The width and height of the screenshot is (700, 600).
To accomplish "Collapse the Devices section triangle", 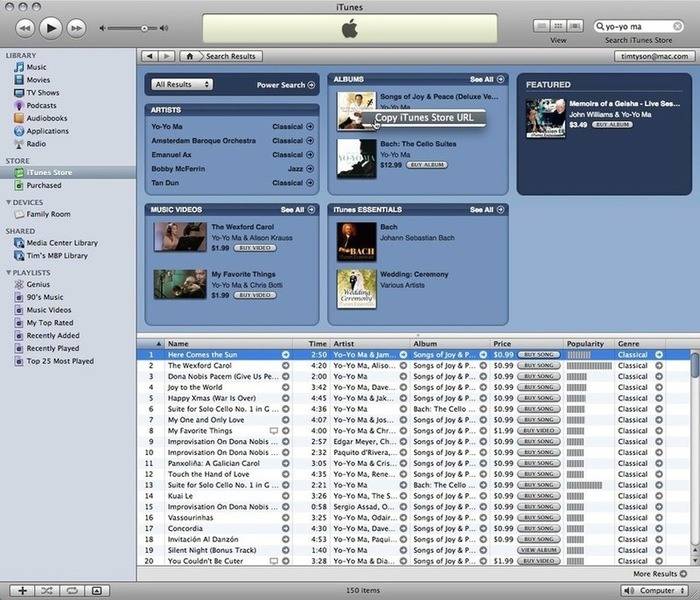I will 8,202.
